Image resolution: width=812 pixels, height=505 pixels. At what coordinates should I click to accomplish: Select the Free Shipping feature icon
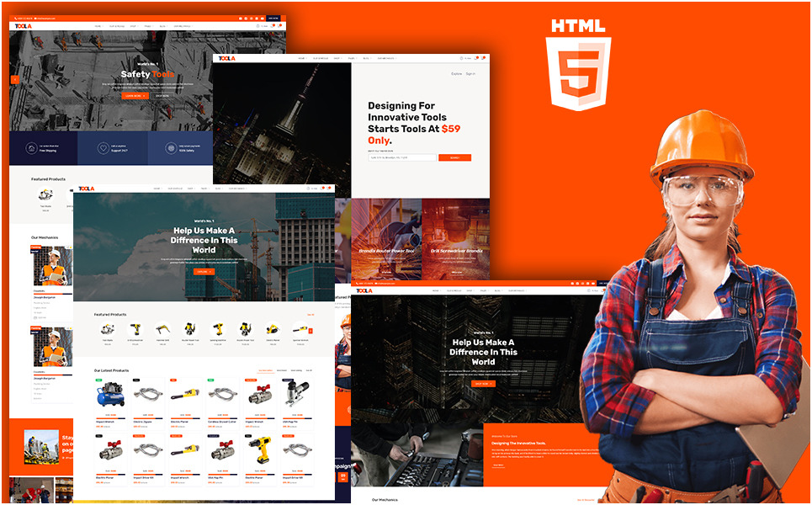coord(30,148)
